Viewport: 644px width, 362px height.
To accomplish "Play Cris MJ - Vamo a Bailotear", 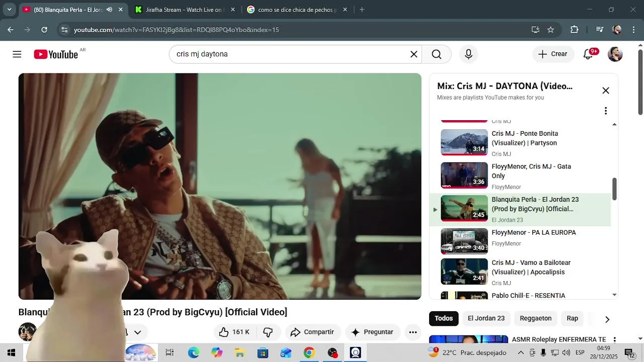I will (x=531, y=267).
